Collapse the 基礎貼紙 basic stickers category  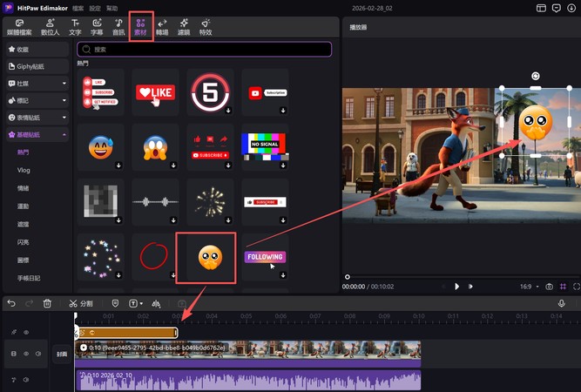tap(37, 134)
